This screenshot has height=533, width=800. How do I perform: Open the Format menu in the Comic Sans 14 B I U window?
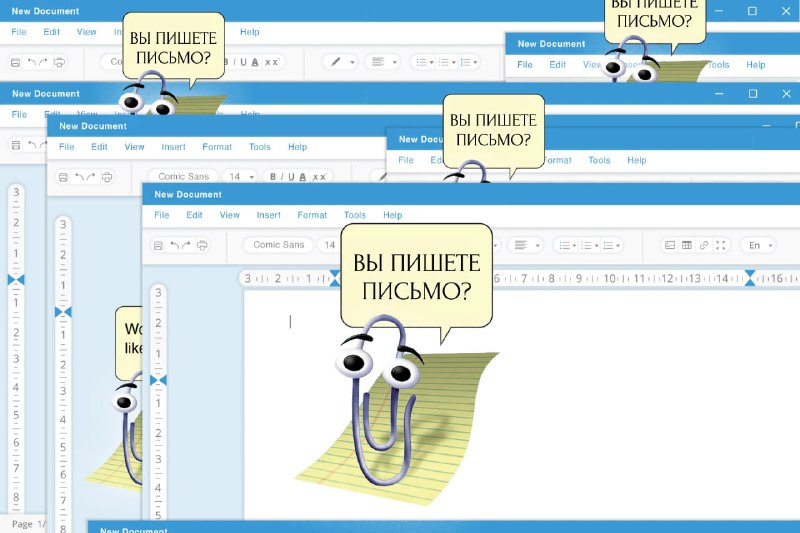[x=217, y=146]
